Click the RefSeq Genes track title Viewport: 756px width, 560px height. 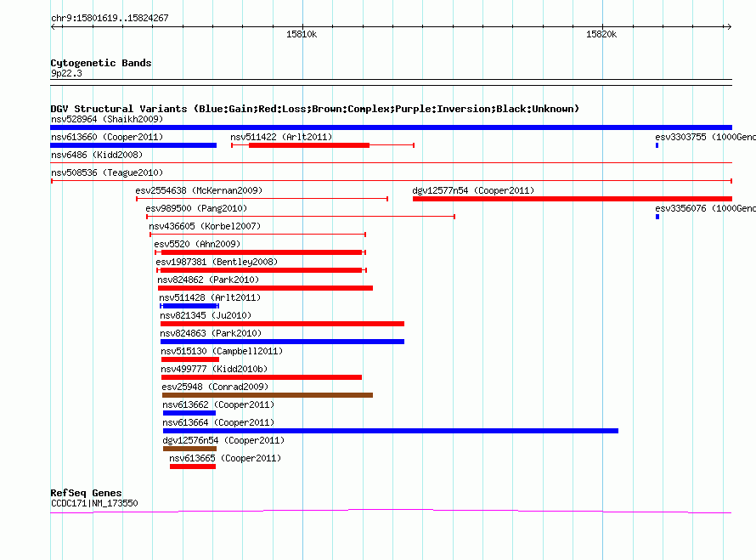[87, 493]
